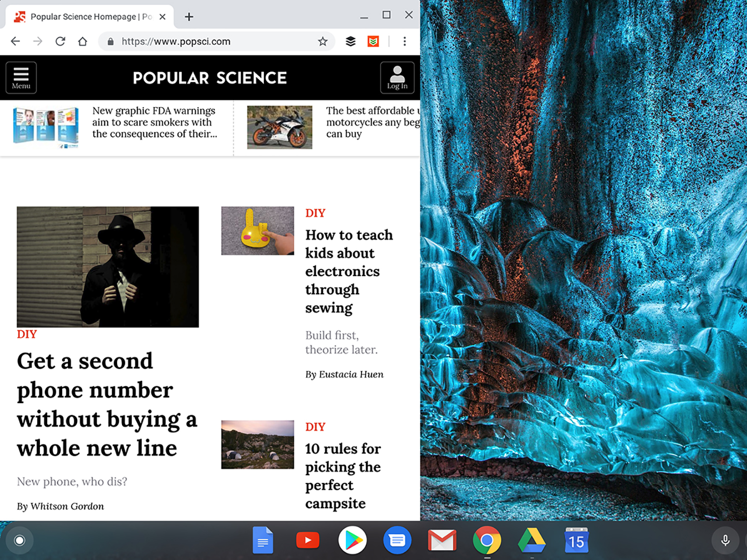Viewport: 747px width, 560px height.
Task: Click the motorcycle thumbnail image
Action: [280, 127]
